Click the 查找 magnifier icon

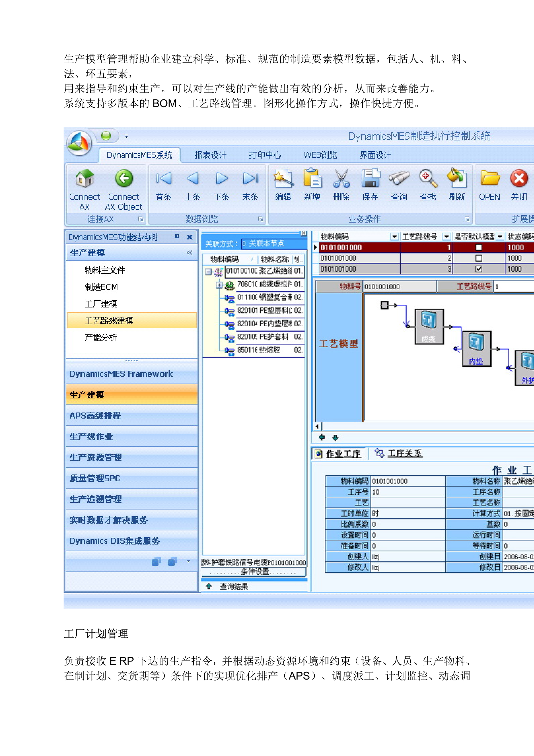428,178
